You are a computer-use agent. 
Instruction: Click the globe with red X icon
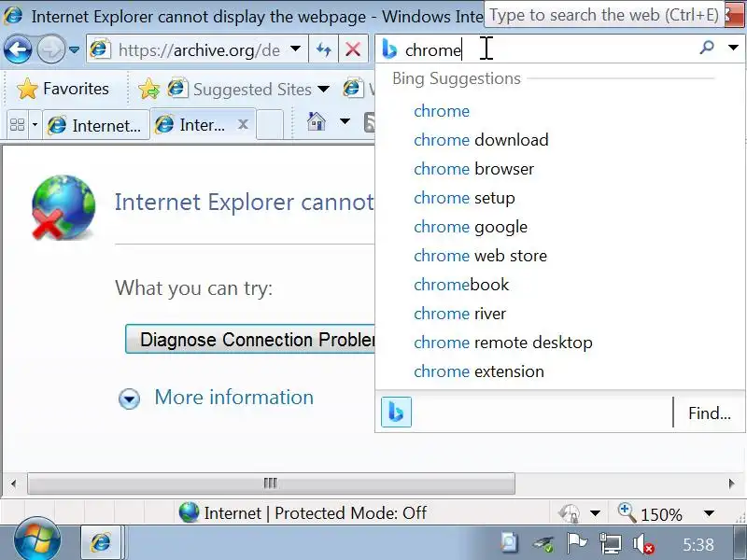coord(63,207)
